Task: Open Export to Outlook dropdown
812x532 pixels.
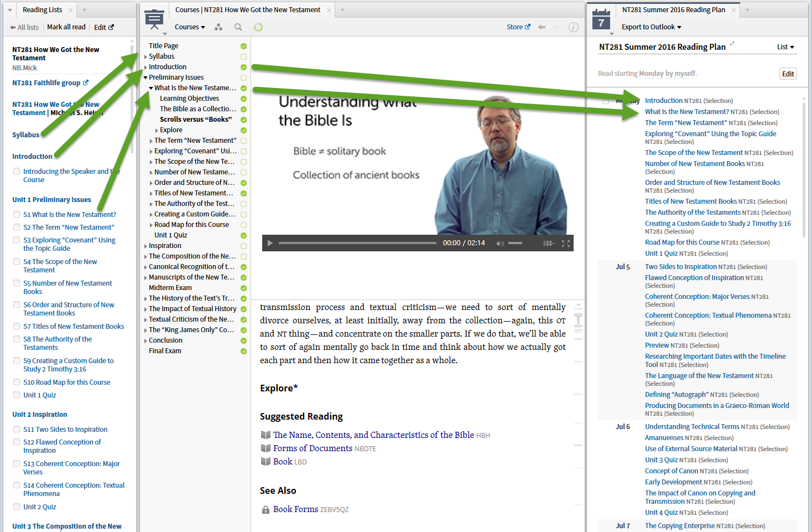Action: 651,27
